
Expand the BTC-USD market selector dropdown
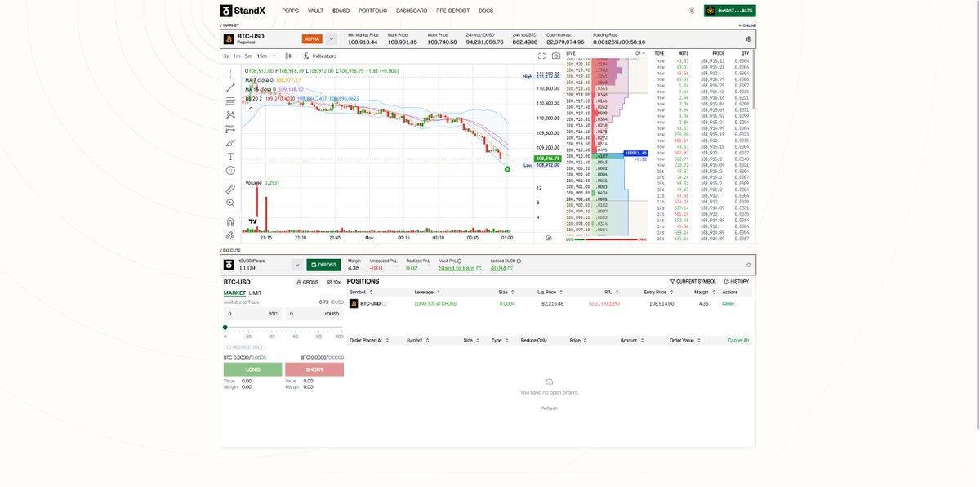332,38
